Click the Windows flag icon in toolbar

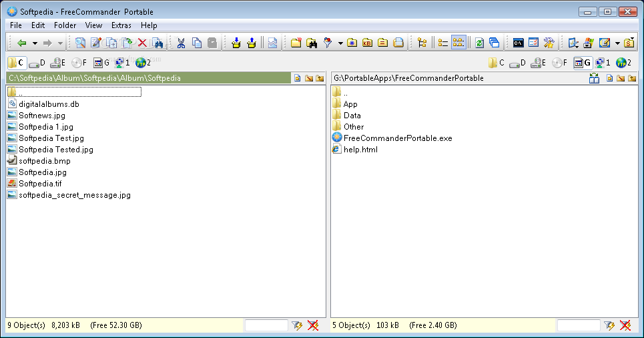coord(589,43)
